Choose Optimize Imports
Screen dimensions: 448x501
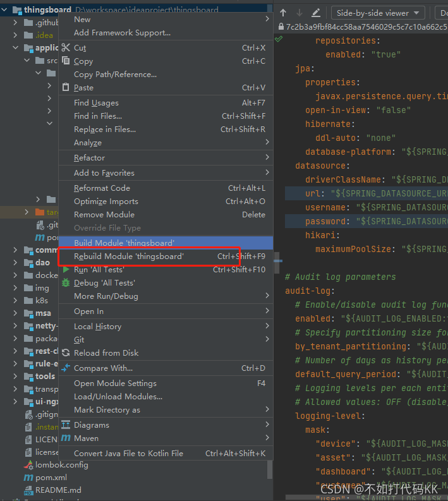(x=166, y=202)
